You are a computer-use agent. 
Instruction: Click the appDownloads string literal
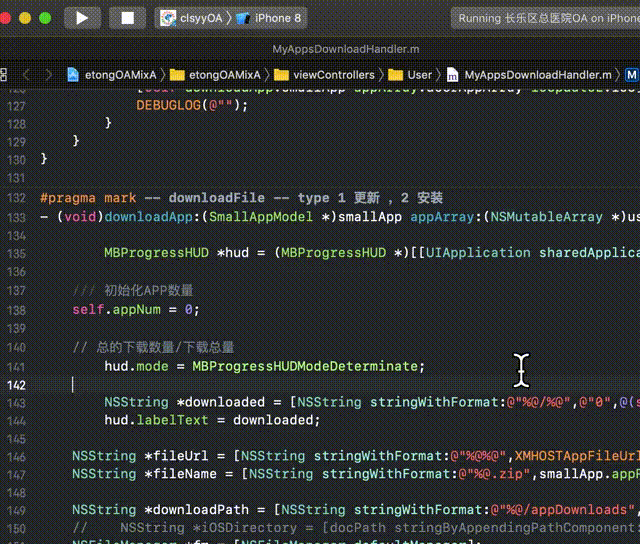[562, 509]
